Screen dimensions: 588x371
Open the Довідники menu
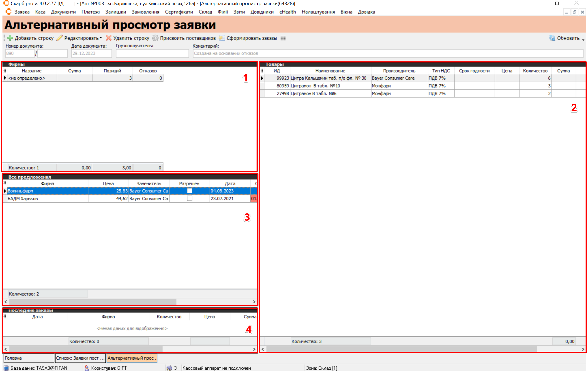tap(262, 12)
